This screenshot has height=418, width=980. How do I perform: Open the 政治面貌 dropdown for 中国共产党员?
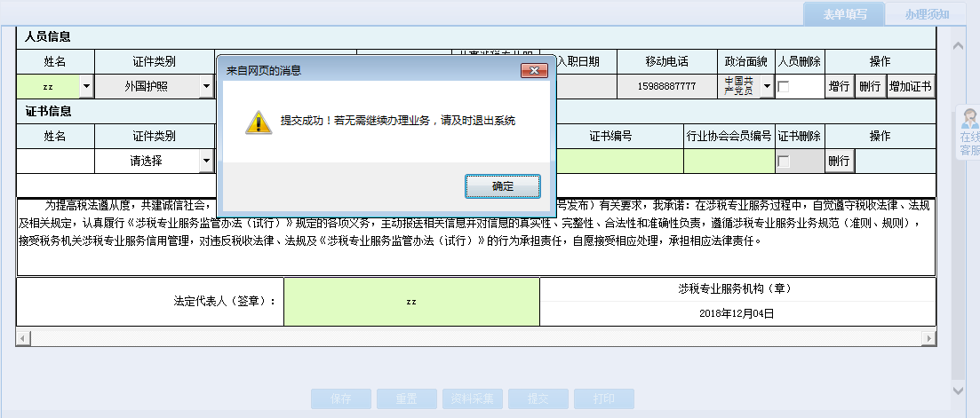[766, 87]
